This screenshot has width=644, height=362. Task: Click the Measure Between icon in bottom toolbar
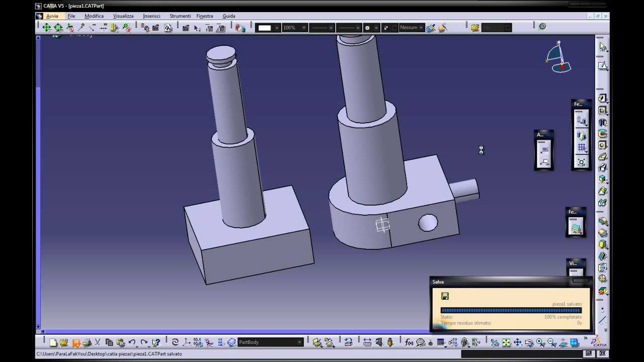click(x=367, y=342)
